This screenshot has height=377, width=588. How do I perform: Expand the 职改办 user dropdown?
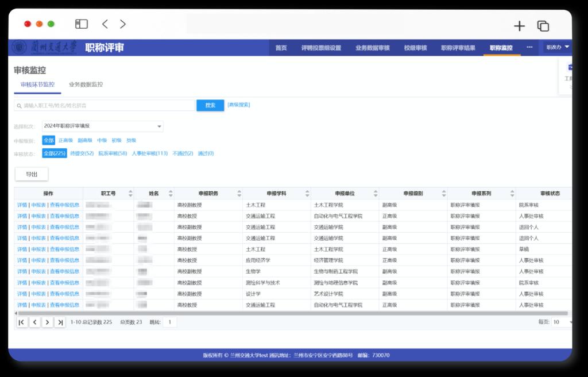point(558,47)
